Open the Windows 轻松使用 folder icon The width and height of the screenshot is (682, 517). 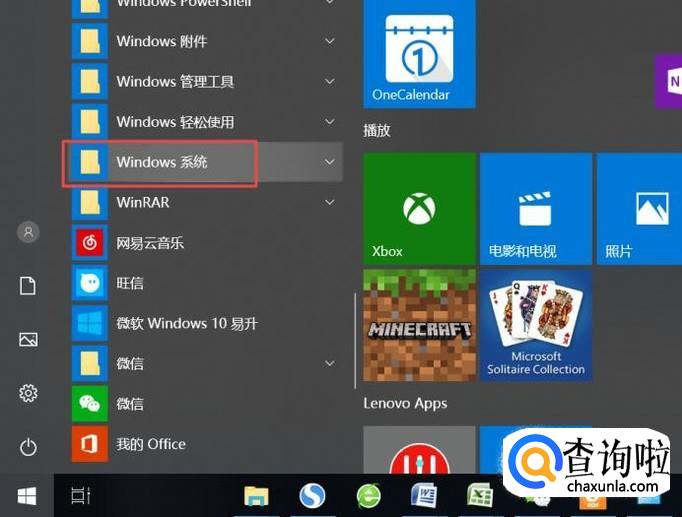(90, 122)
